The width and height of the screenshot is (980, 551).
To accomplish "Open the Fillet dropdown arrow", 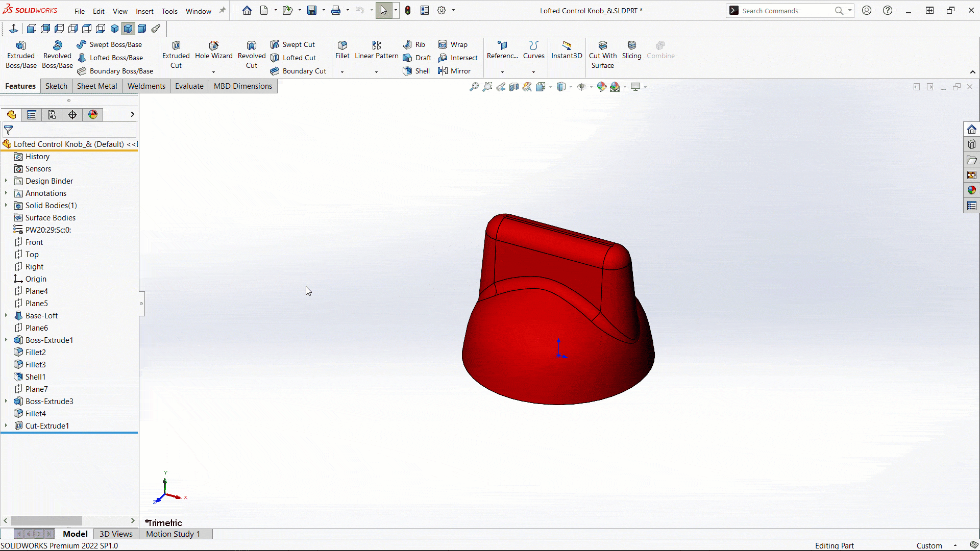I will 342,72.
